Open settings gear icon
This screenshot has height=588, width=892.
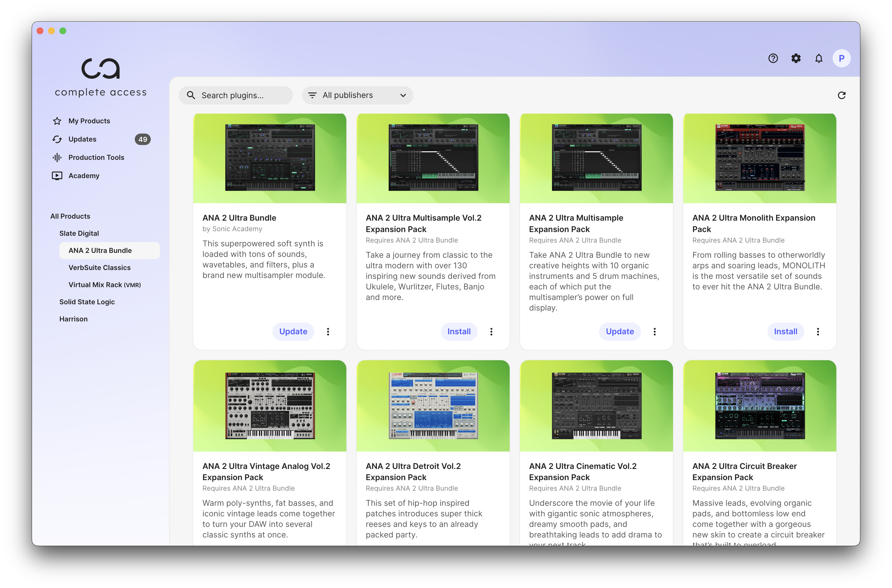[x=795, y=58]
